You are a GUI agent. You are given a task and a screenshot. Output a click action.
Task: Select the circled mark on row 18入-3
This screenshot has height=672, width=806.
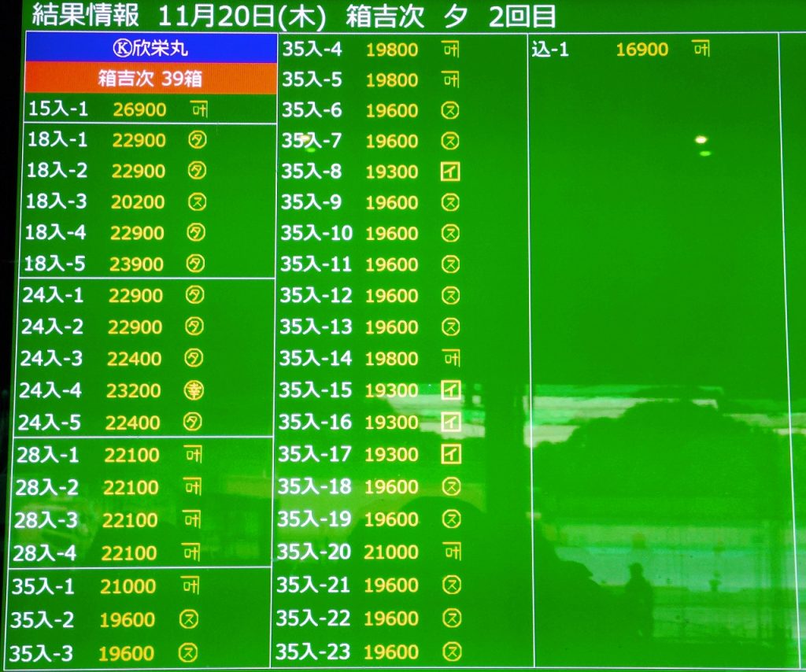[197, 202]
